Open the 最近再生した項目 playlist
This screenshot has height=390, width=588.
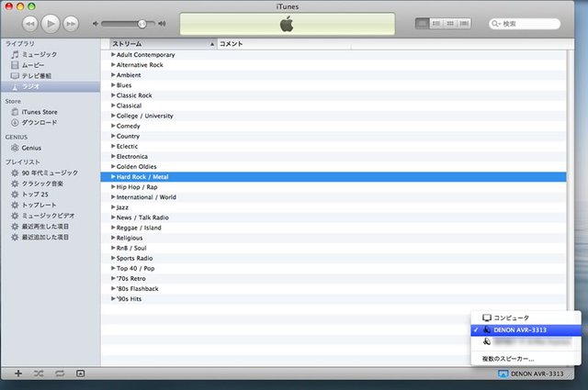pyautogui.click(x=51, y=227)
